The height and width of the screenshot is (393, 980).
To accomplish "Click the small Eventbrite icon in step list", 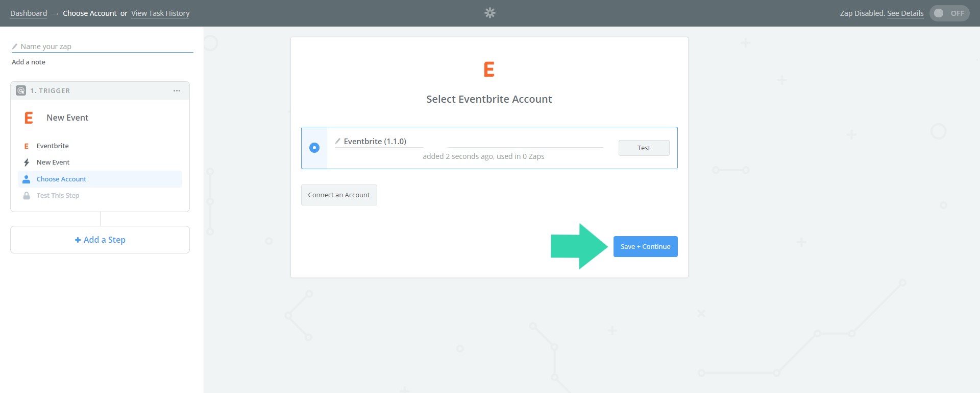I will point(27,146).
